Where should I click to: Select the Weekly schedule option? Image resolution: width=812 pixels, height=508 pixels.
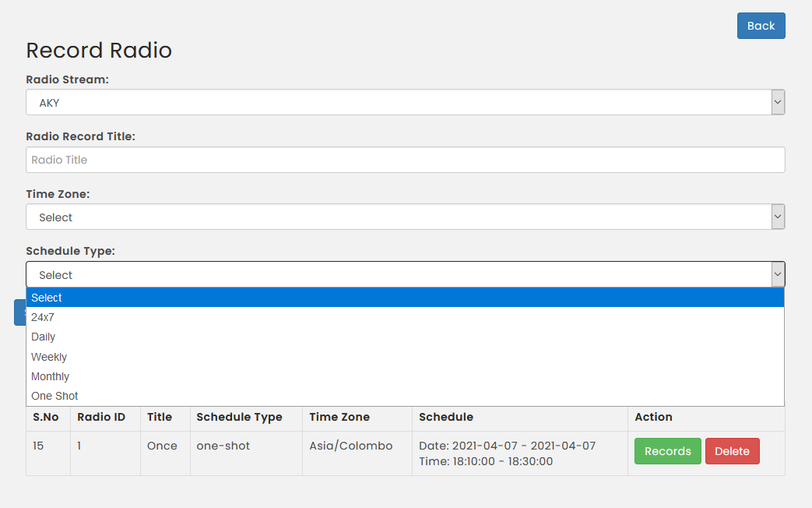coord(405,357)
